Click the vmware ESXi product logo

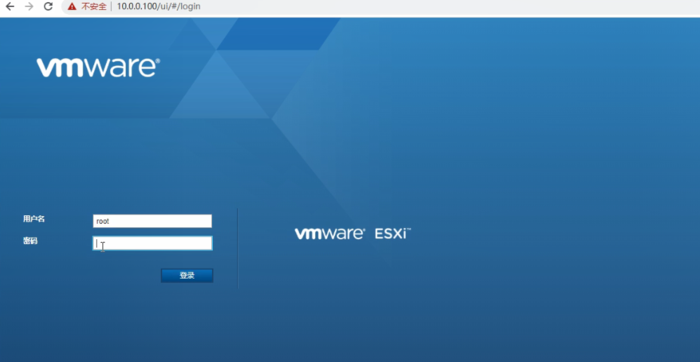[353, 233]
